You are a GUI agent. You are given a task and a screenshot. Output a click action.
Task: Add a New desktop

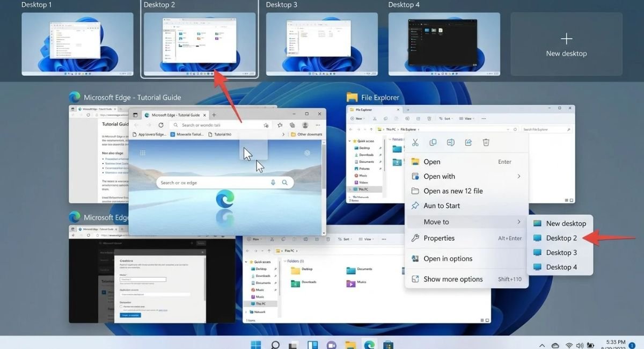tap(566, 44)
